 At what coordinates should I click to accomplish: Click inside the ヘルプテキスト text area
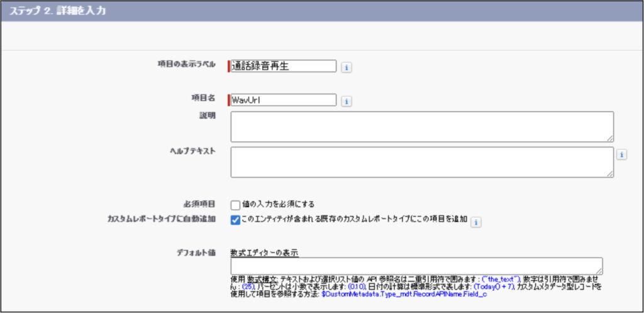[x=421, y=162]
